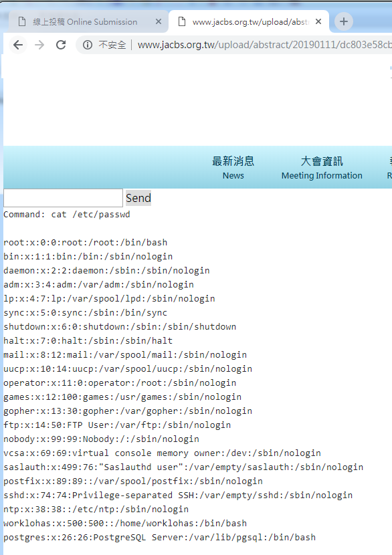This screenshot has width=392, height=555.
Task: Open the 最新消息 News menu link
Action: 233,167
